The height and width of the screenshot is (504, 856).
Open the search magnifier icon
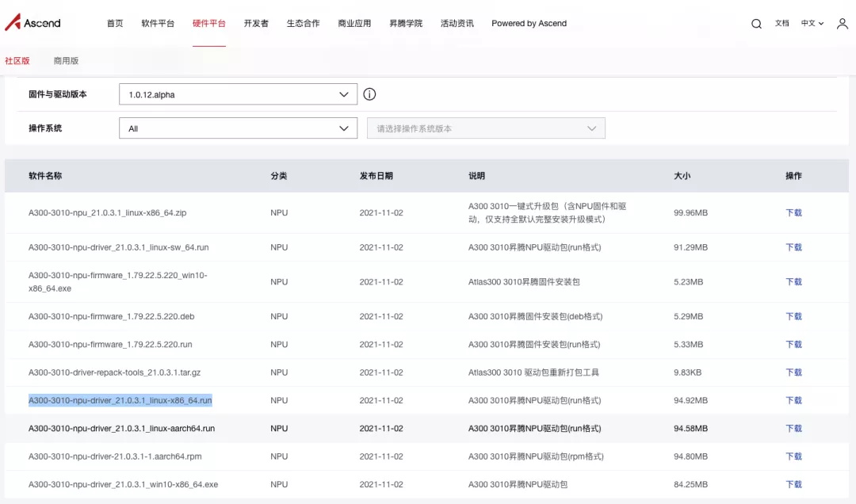pyautogui.click(x=756, y=24)
